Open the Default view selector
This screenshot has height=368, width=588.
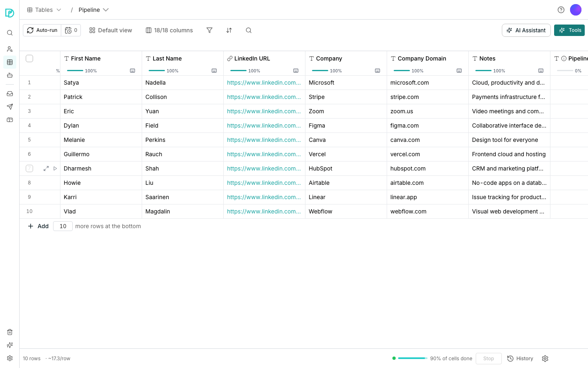(111, 30)
